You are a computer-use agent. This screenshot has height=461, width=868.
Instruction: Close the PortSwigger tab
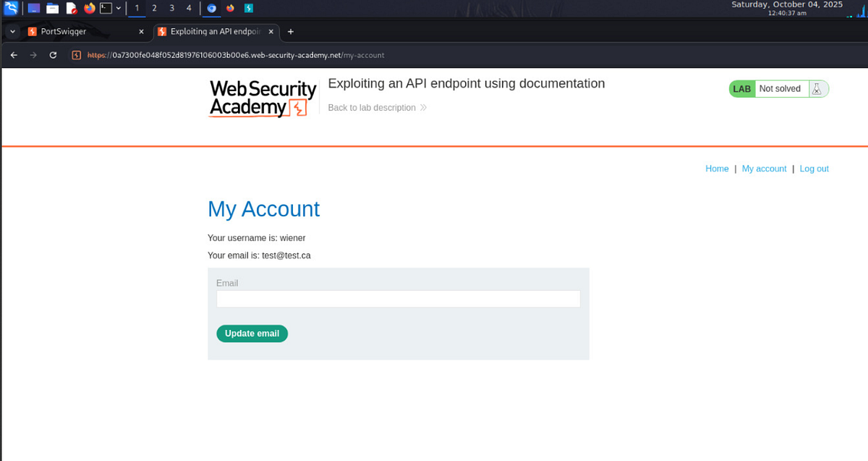point(141,32)
